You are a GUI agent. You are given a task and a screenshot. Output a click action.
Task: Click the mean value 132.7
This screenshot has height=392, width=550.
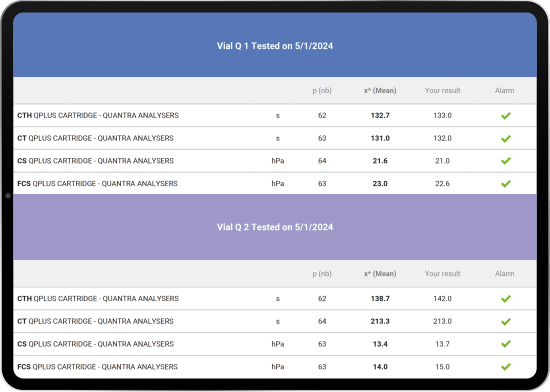click(x=380, y=115)
